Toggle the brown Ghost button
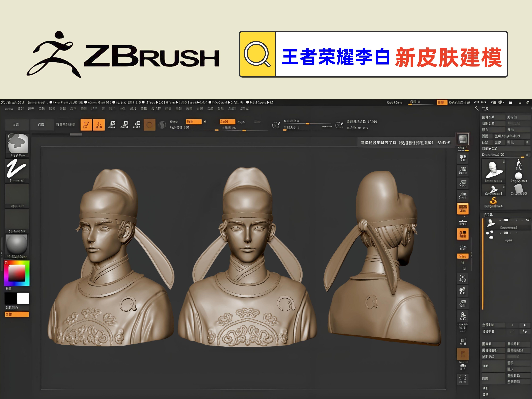 463,354
